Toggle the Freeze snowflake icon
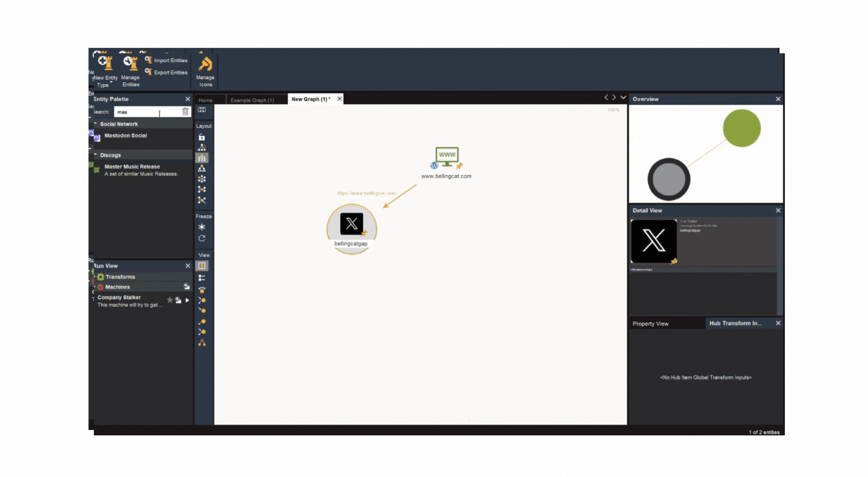 202,227
